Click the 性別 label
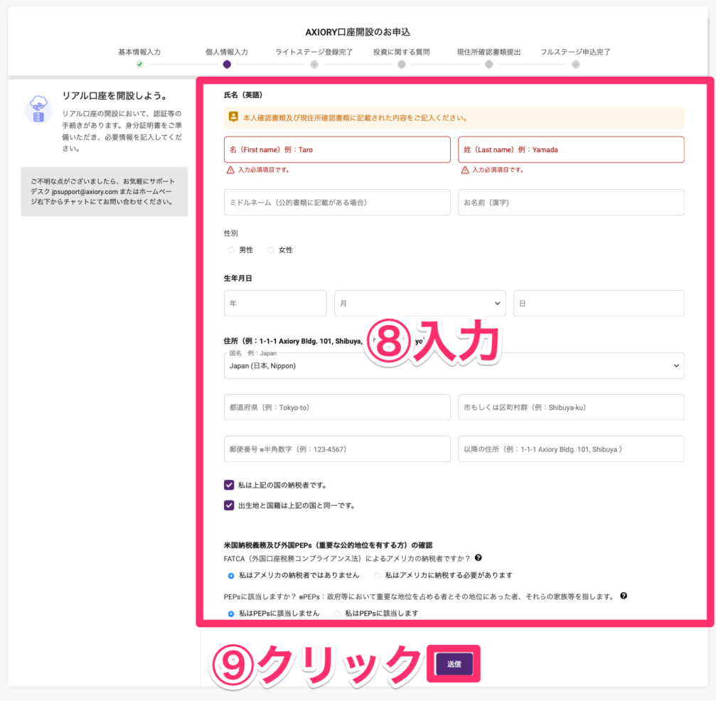716x728 pixels. (x=231, y=233)
